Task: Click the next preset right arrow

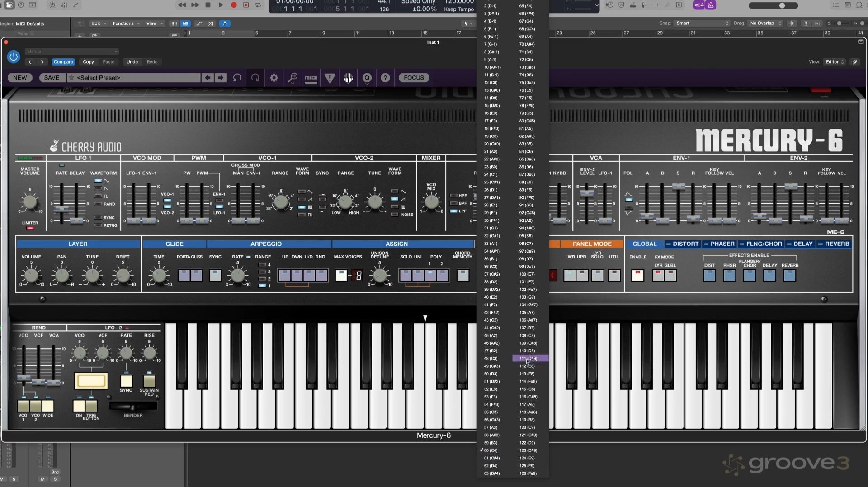Action: tap(221, 78)
